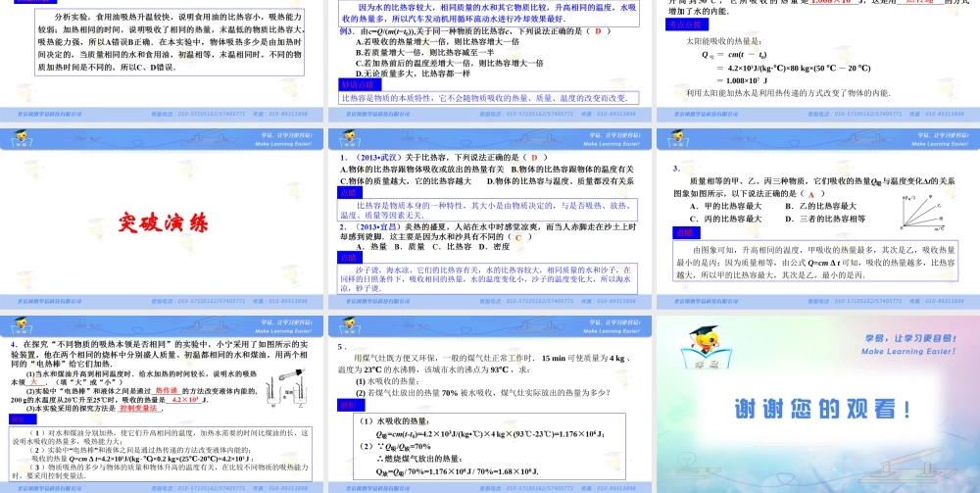Click the mascot logo above question 1 (2013·武汉)
Image resolution: width=980 pixels, height=493 pixels.
tap(350, 138)
